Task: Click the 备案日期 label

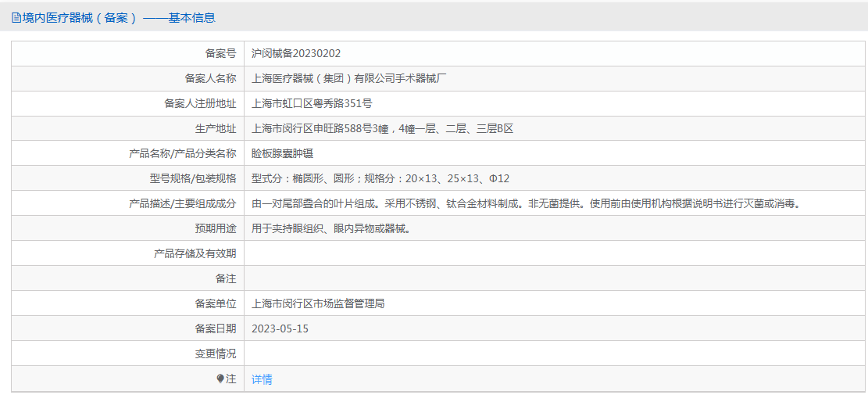Action: click(x=216, y=328)
